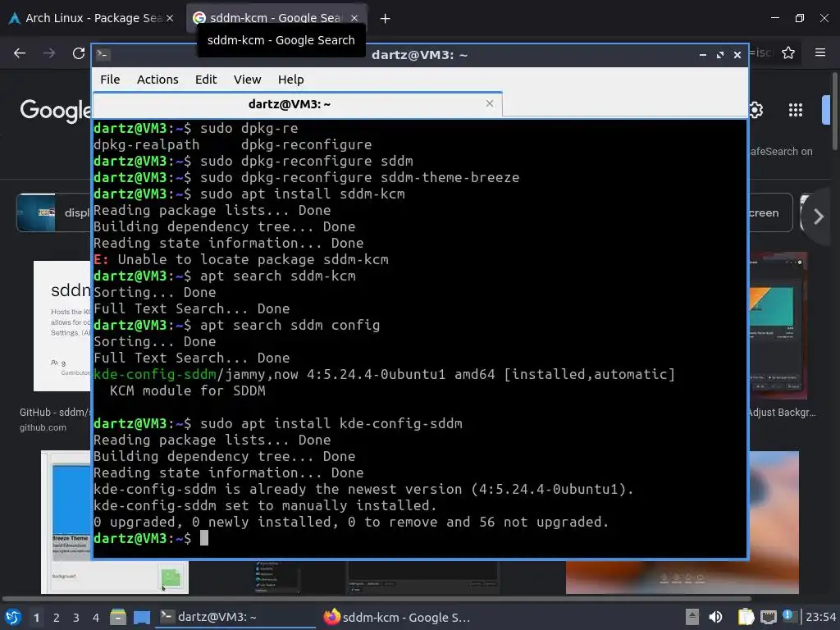Open the Adjust Background image result
Screen dimensions: 840x630
coord(778,326)
